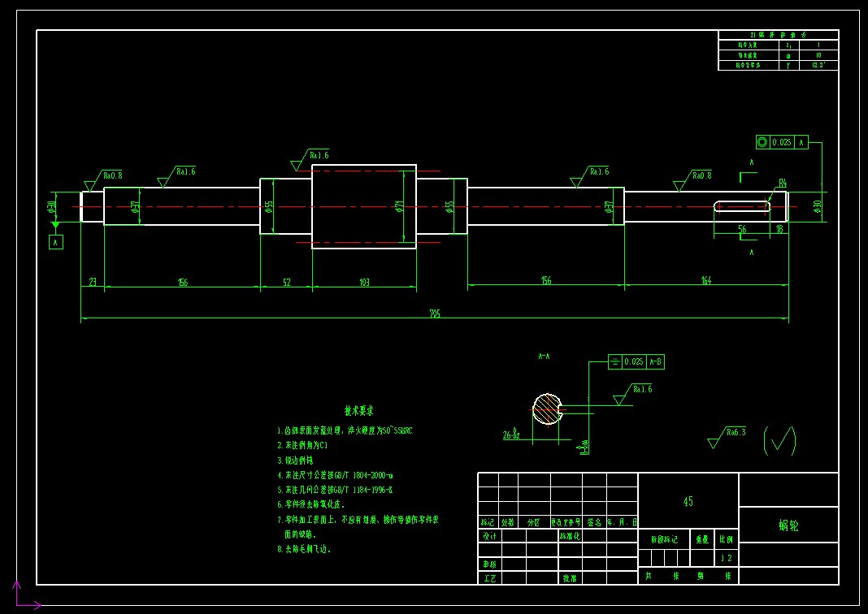
Task: Select the 23 length dimension
Action: click(x=93, y=282)
